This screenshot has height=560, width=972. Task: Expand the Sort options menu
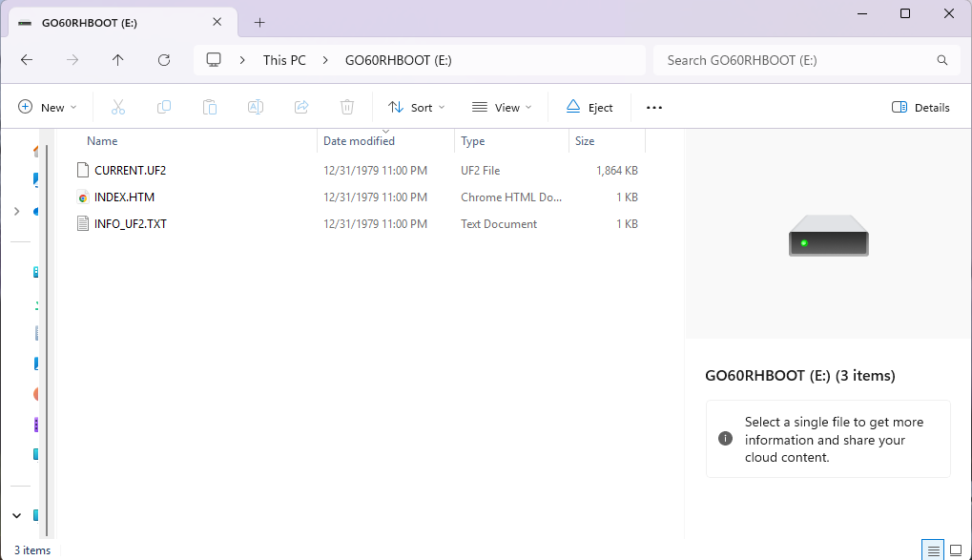tap(417, 108)
